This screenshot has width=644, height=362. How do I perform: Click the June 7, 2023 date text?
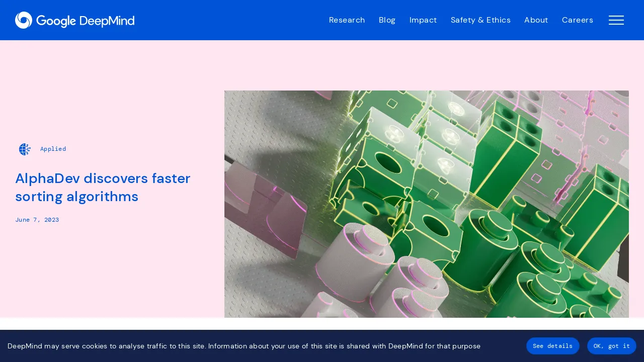pyautogui.click(x=37, y=220)
